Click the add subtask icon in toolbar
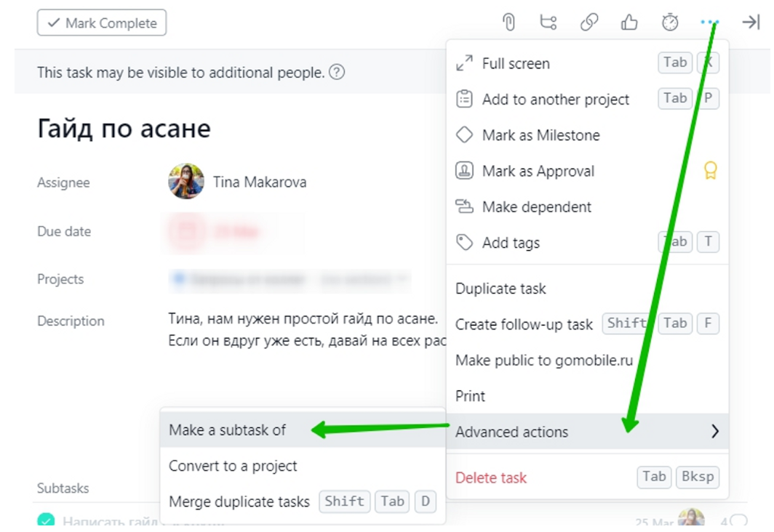Viewport: 774px width, 532px height. [548, 23]
